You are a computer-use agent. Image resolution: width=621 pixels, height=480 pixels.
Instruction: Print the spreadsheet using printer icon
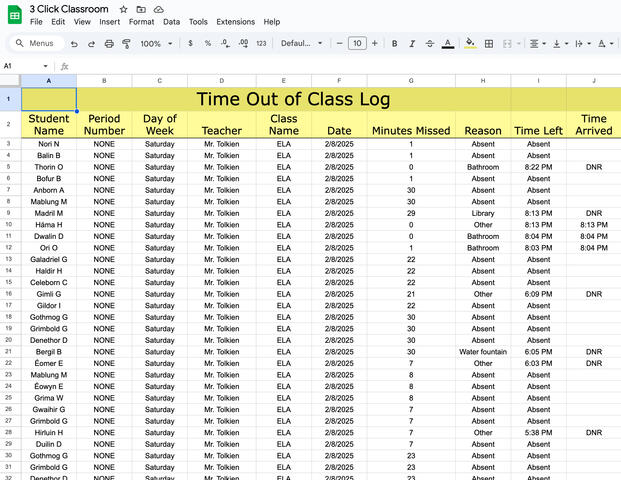[109, 44]
